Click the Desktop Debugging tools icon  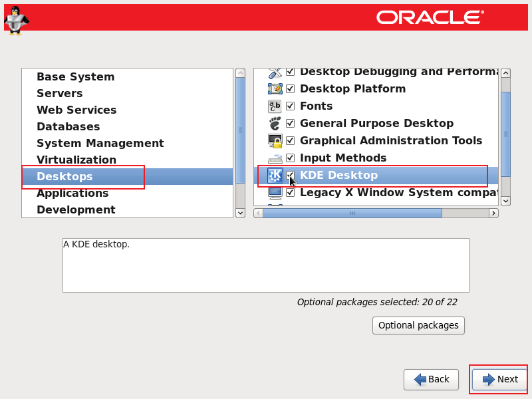(275, 72)
